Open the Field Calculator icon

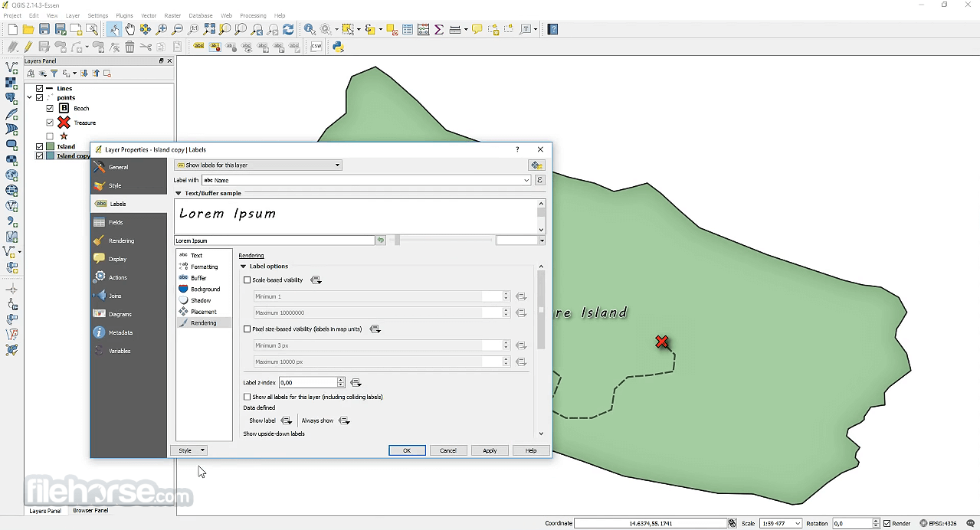click(423, 29)
